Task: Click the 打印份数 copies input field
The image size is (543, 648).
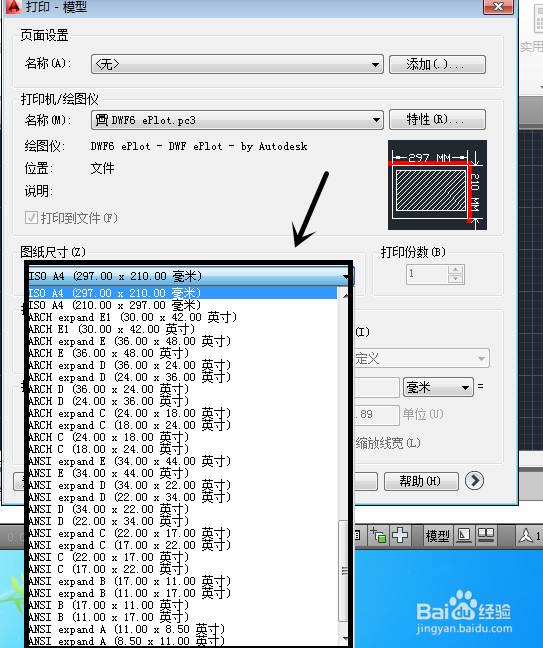Action: point(427,274)
